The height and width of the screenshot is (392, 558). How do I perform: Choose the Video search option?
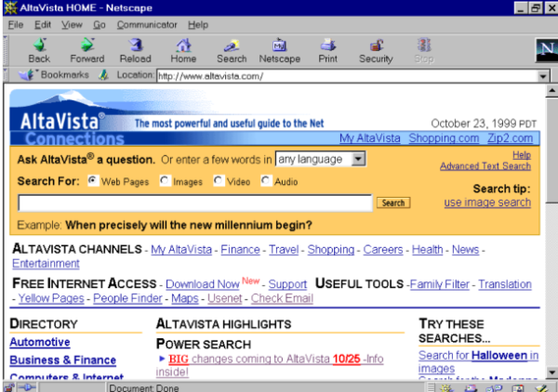click(219, 181)
